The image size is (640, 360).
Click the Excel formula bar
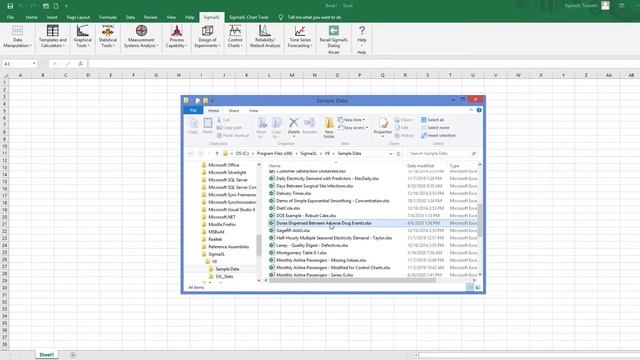pos(363,64)
